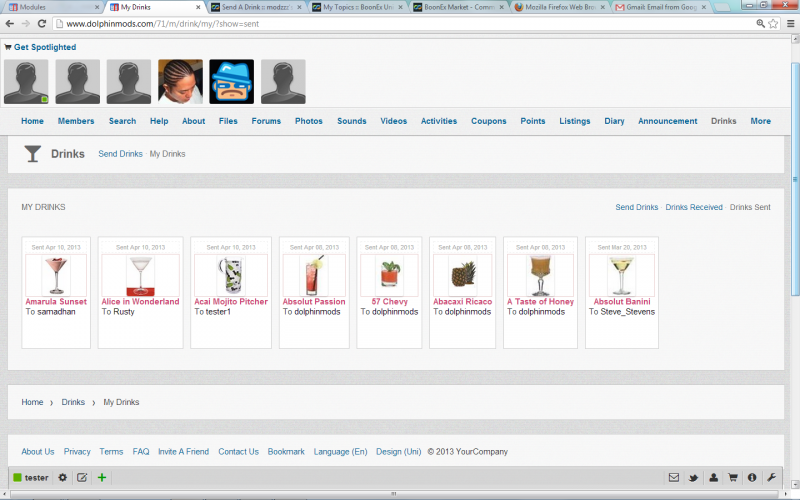Click the Absolut Passion drink thumbnail

(x=314, y=275)
